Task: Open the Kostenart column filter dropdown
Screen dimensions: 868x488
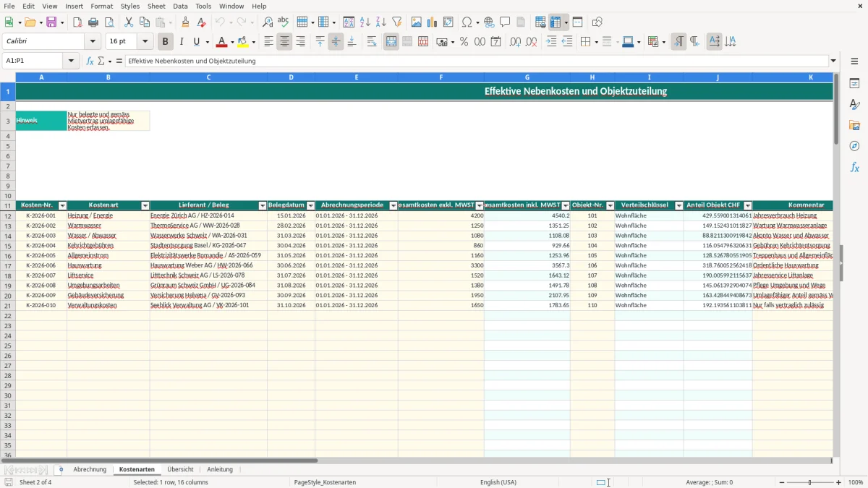Action: pos(145,206)
